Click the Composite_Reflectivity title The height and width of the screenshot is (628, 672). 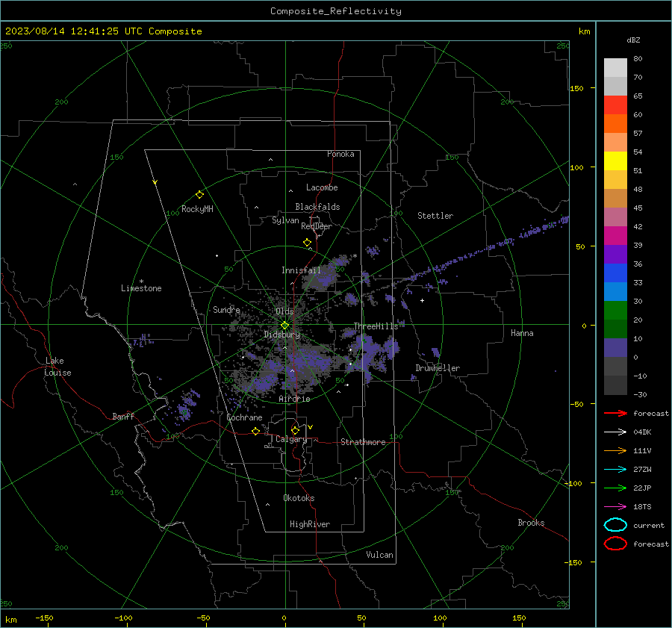336,11
